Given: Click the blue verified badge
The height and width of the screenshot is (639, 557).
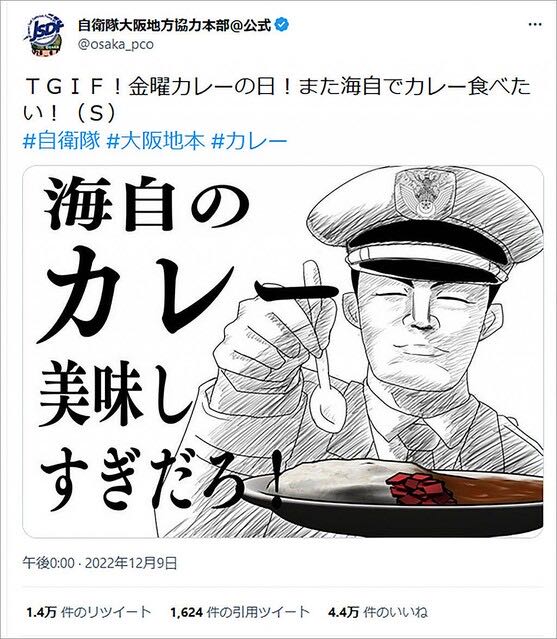Looking at the screenshot, I should [282, 25].
